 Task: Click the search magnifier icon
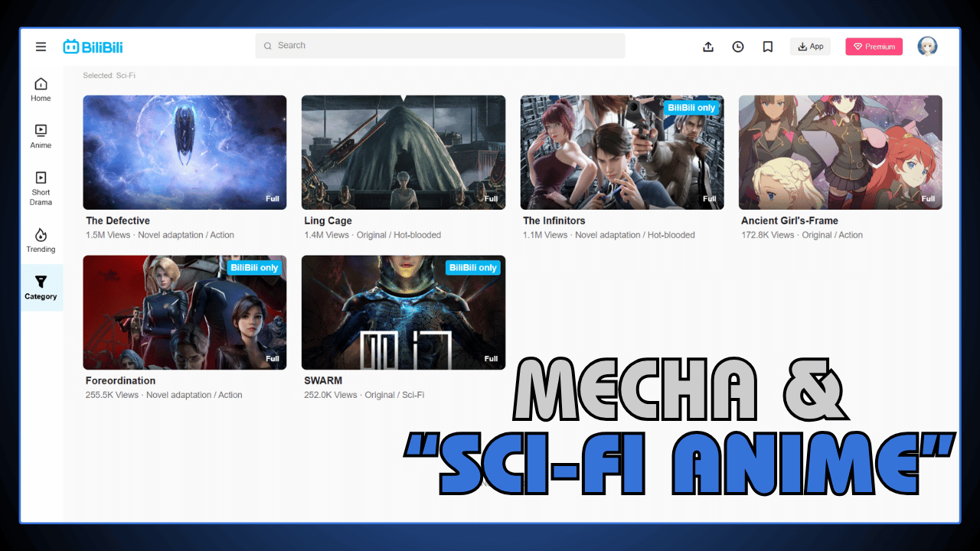point(267,46)
